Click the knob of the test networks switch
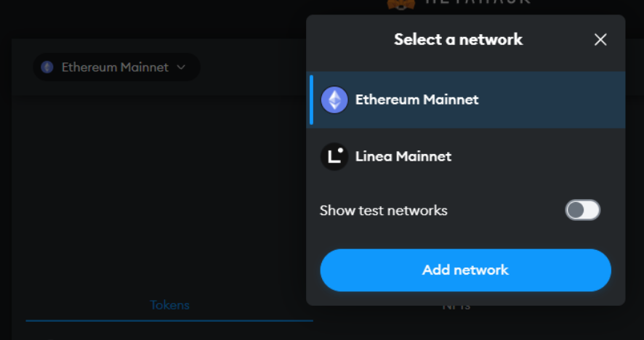Viewport: 644px width, 340px height. click(576, 211)
